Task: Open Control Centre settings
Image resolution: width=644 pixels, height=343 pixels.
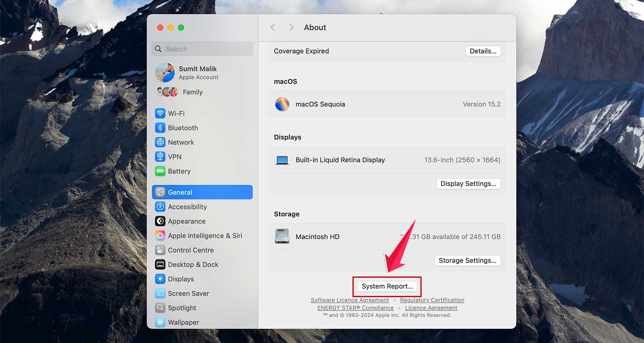Action: point(191,250)
